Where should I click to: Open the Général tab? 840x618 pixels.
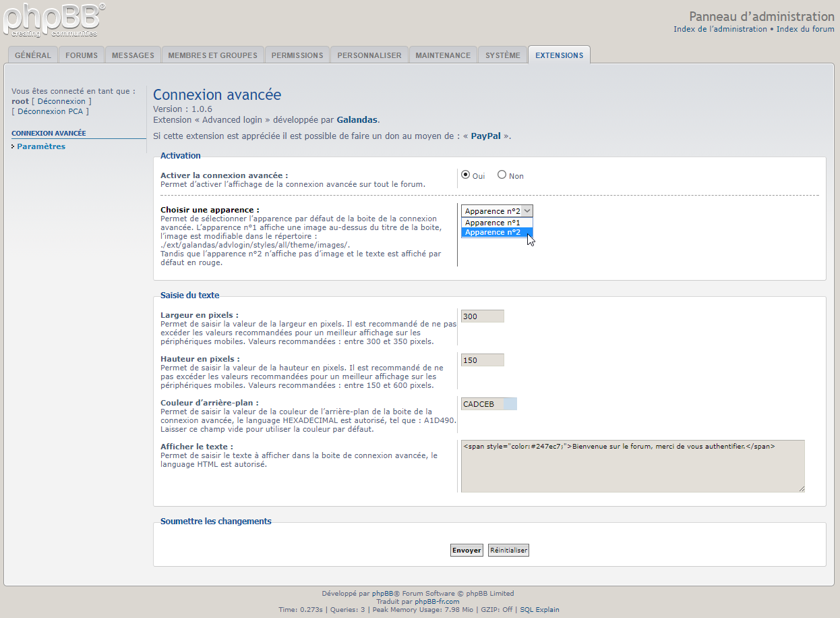point(33,55)
